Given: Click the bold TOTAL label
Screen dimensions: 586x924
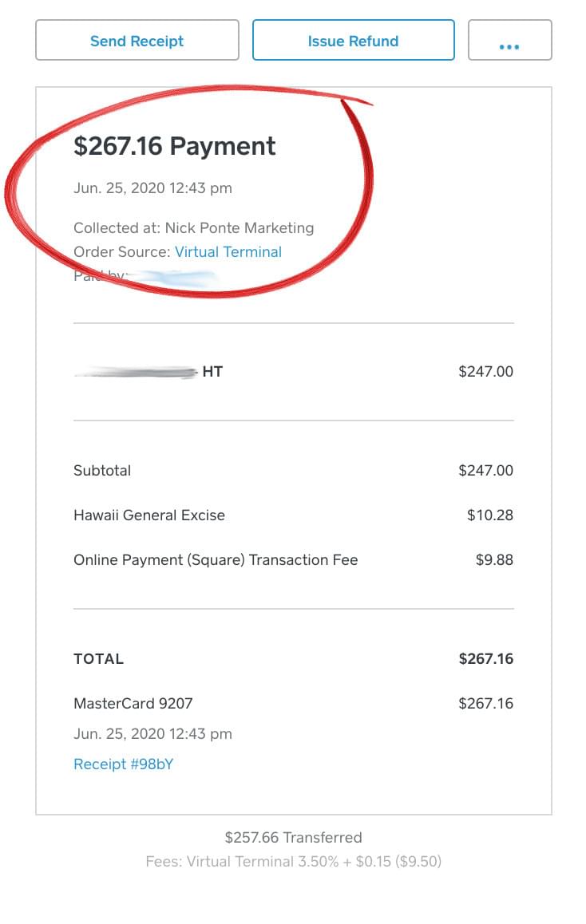Looking at the screenshot, I should tap(98, 659).
